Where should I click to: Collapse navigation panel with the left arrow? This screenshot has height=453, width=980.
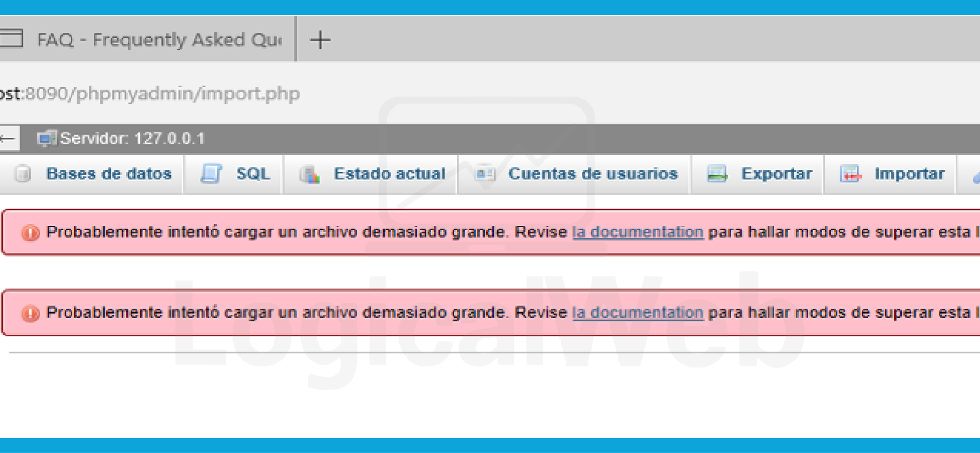coord(8,139)
